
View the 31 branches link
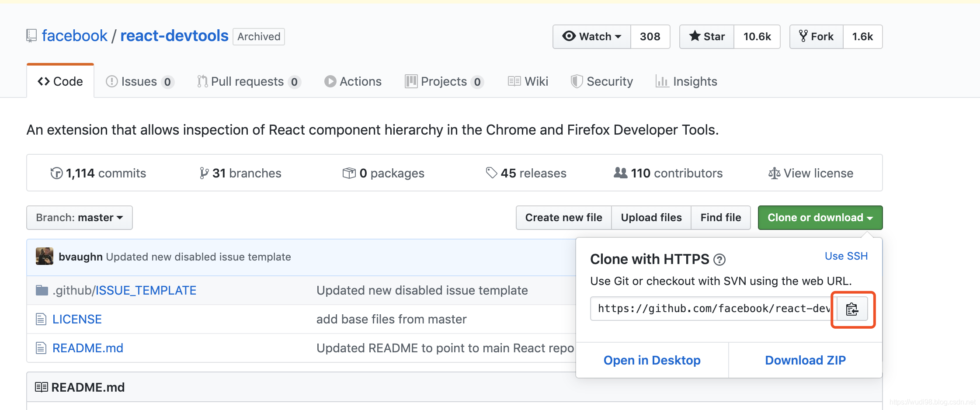point(240,173)
